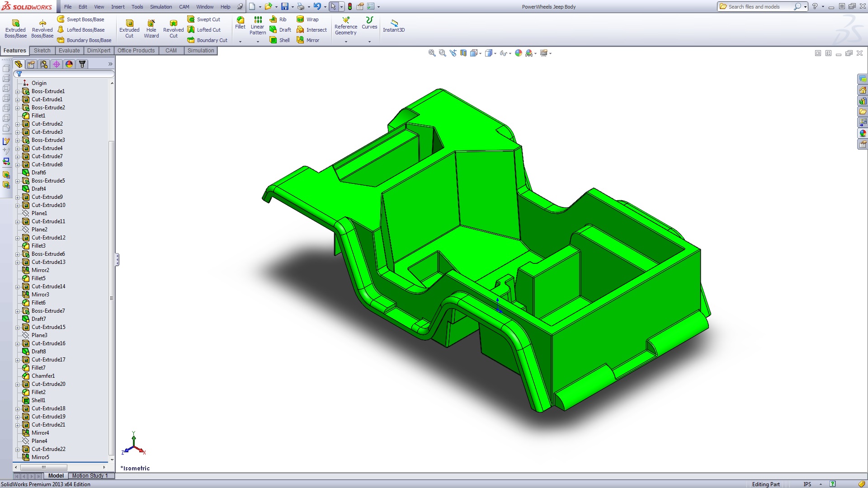
Task: Expand the Cut-Extrude9 feature node
Action: pyautogui.click(x=18, y=197)
